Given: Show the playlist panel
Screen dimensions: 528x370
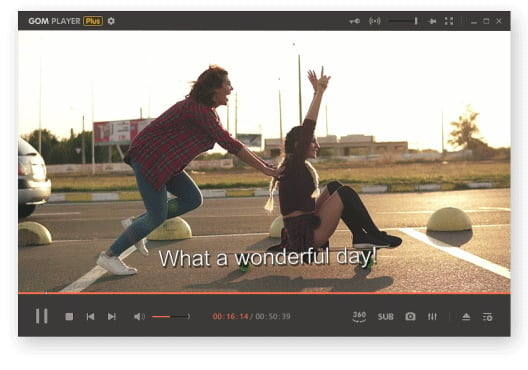Looking at the screenshot, I should pyautogui.click(x=488, y=317).
